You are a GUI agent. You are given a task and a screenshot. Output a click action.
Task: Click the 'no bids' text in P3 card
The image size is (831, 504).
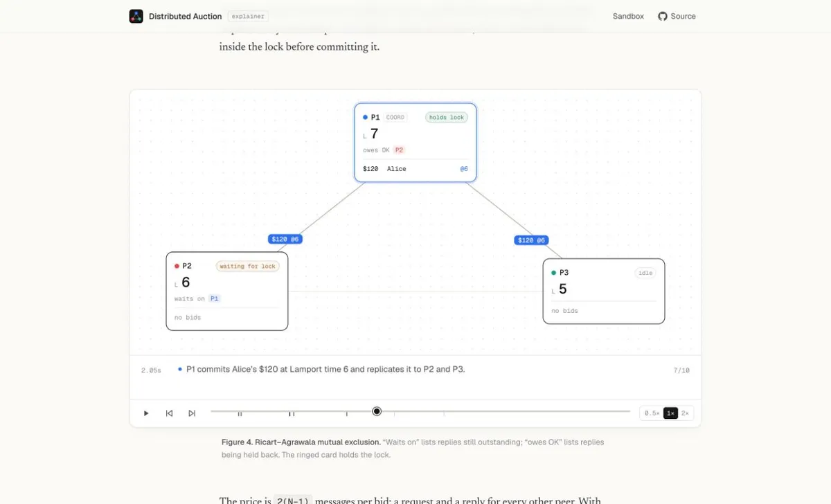[564, 311]
